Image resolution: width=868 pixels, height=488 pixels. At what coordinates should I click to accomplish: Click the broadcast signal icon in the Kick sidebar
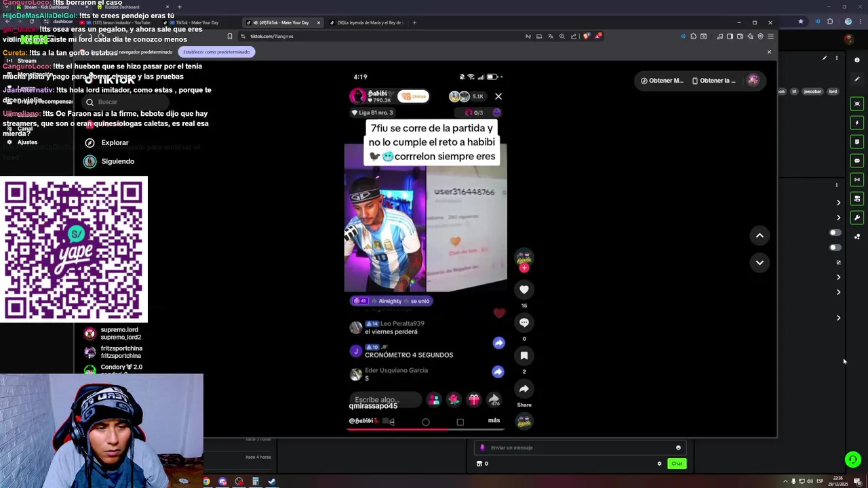(x=857, y=180)
